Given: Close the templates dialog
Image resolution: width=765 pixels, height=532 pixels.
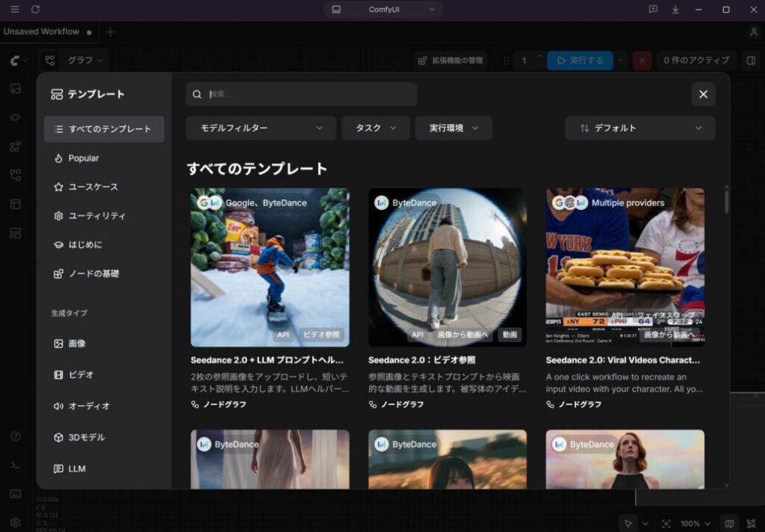Looking at the screenshot, I should click(x=703, y=94).
